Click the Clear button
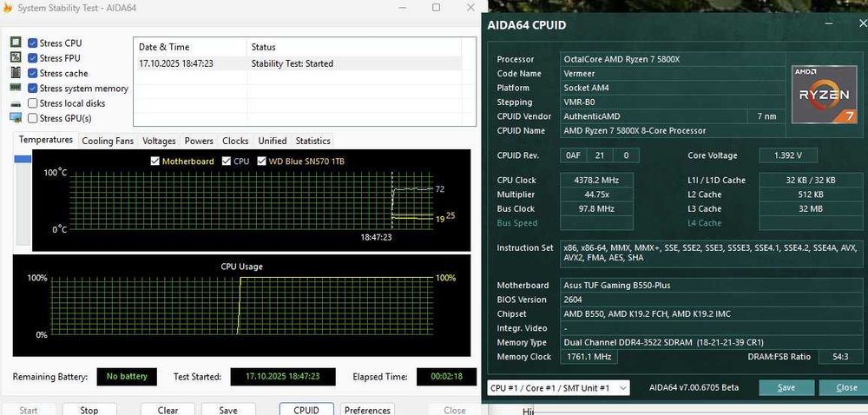The width and height of the screenshot is (868, 415). coord(168,410)
